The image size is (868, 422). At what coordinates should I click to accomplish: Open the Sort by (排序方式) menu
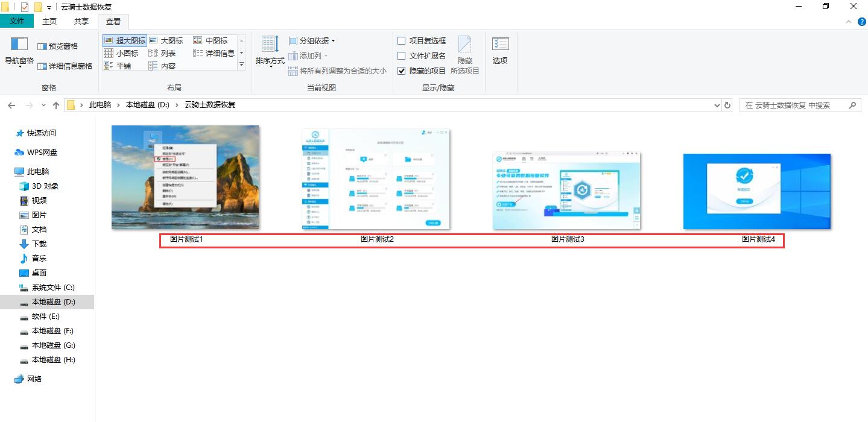(270, 52)
